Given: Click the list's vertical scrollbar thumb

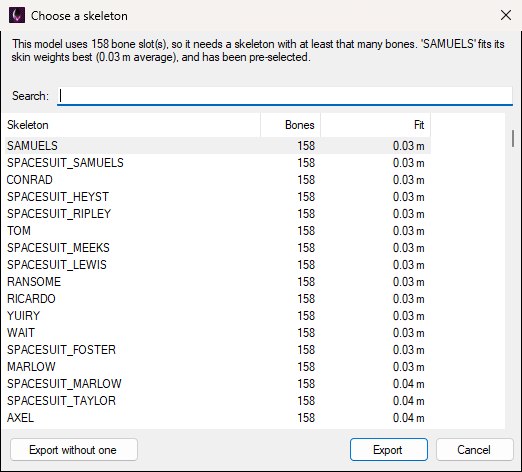Looking at the screenshot, I should point(513,138).
